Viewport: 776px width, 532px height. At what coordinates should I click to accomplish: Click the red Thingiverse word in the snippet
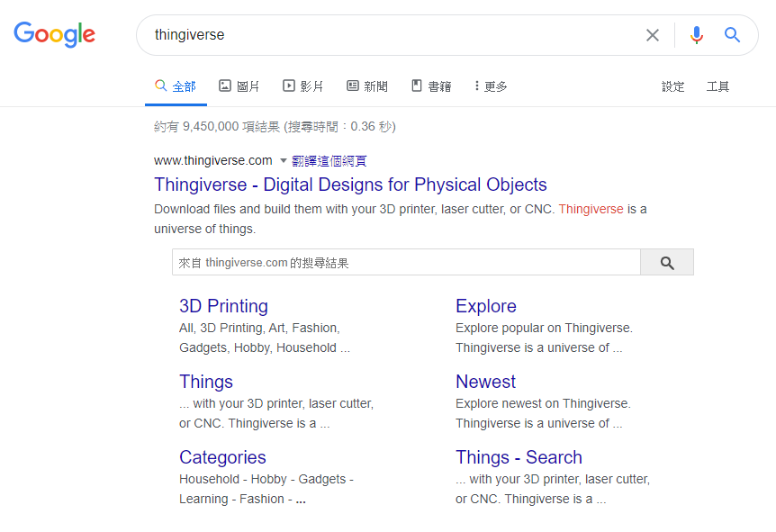tap(591, 209)
